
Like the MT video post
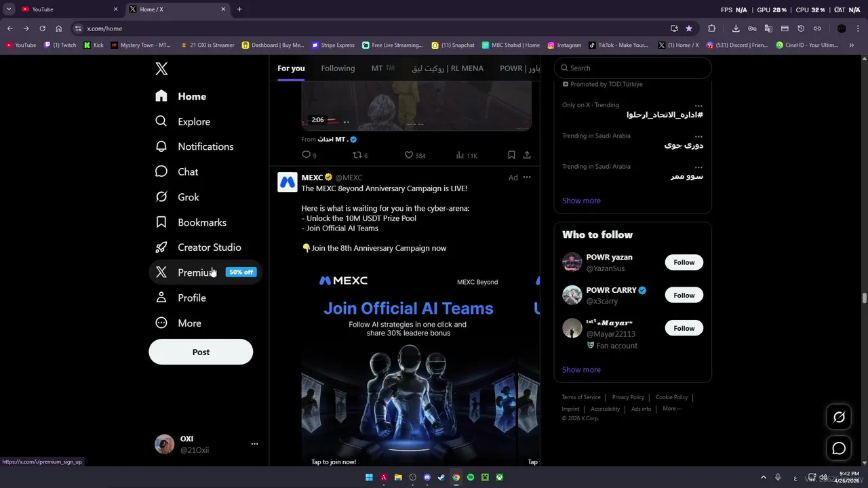tap(415, 155)
